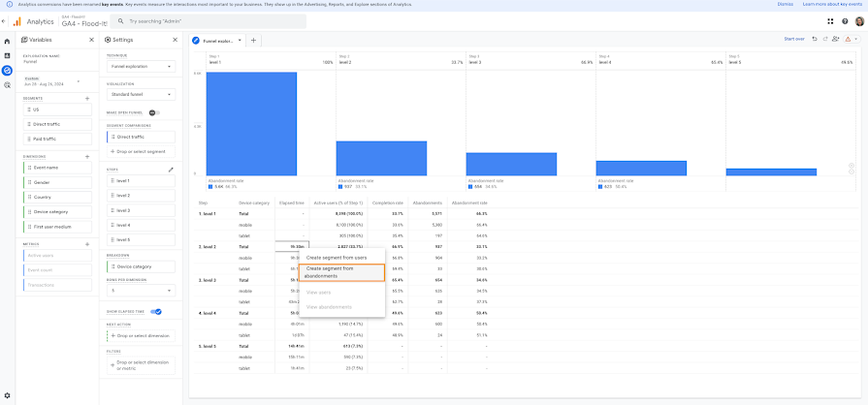Close the Settings panel
Screen dimensions: 868x405
[175, 40]
